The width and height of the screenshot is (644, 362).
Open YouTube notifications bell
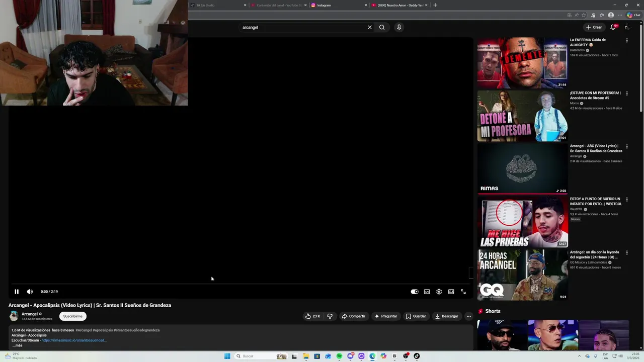point(613,27)
